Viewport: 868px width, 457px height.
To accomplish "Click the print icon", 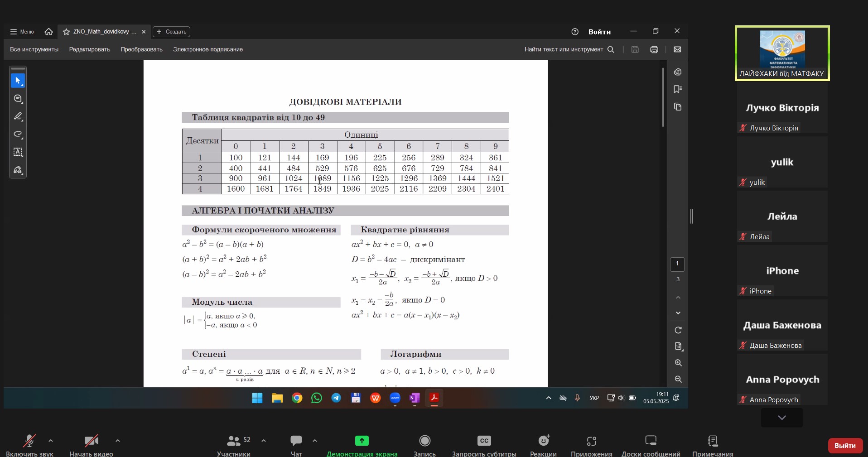I will coord(654,49).
